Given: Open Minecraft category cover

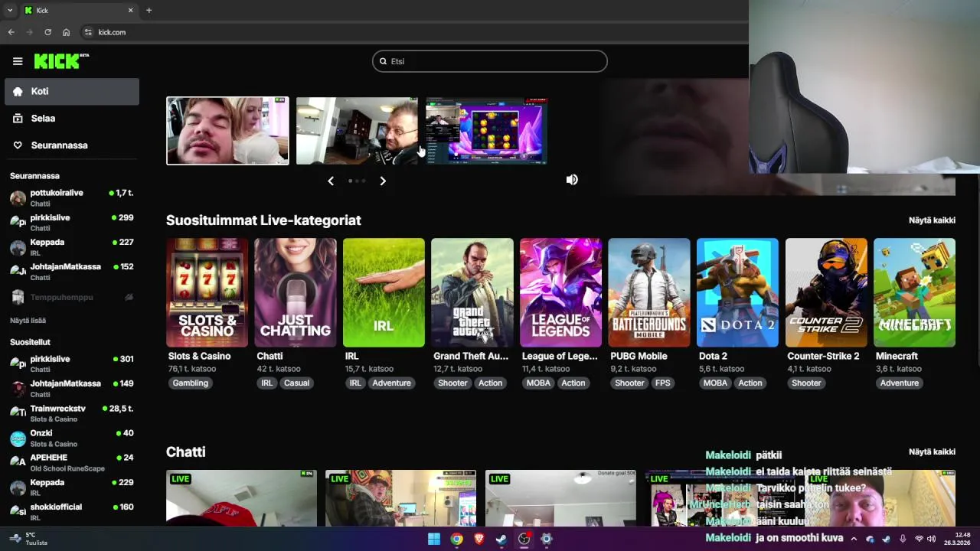Looking at the screenshot, I should [914, 292].
